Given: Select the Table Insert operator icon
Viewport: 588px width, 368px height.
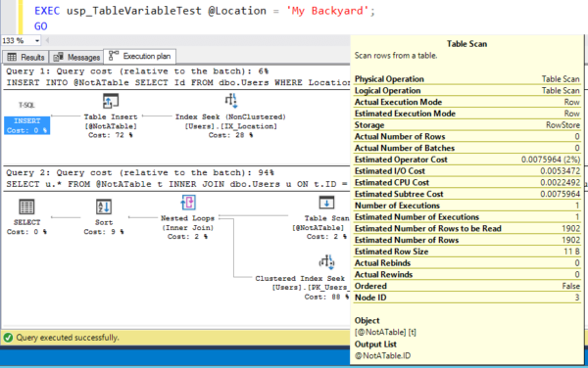Looking at the screenshot, I should [x=111, y=101].
